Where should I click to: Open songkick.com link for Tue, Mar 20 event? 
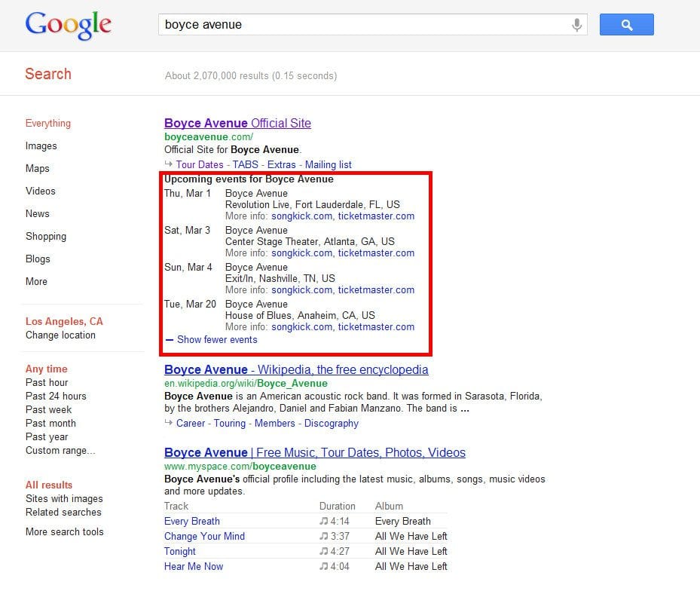[302, 327]
